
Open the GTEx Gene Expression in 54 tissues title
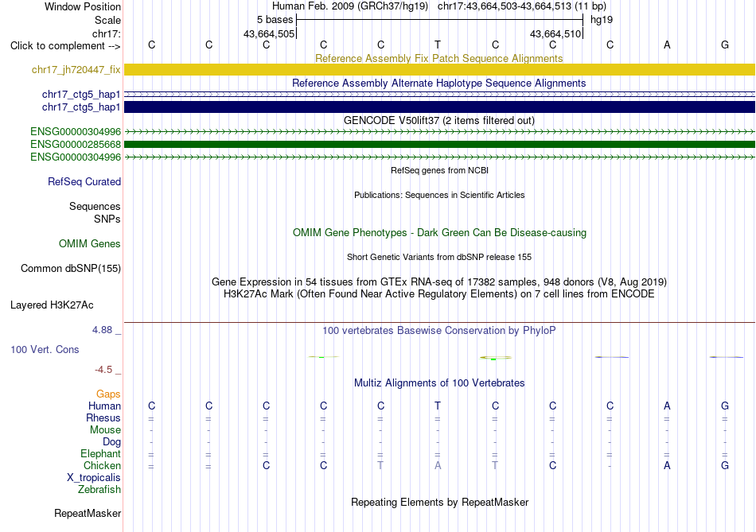pos(439,282)
